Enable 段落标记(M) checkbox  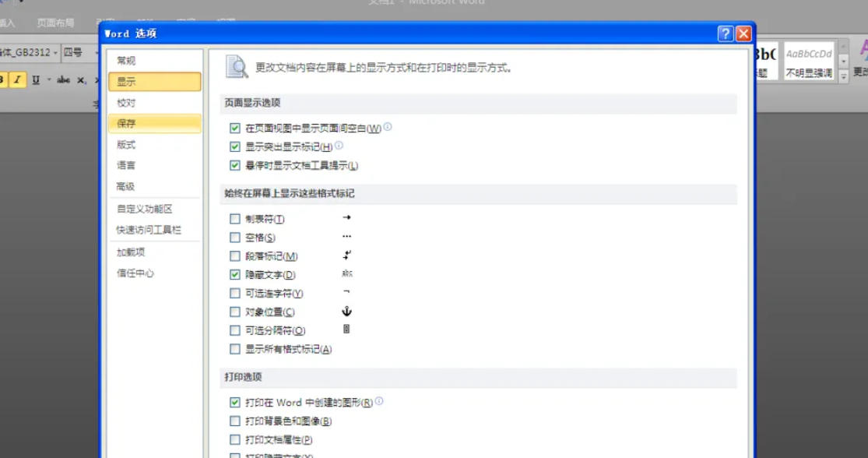pyautogui.click(x=235, y=256)
